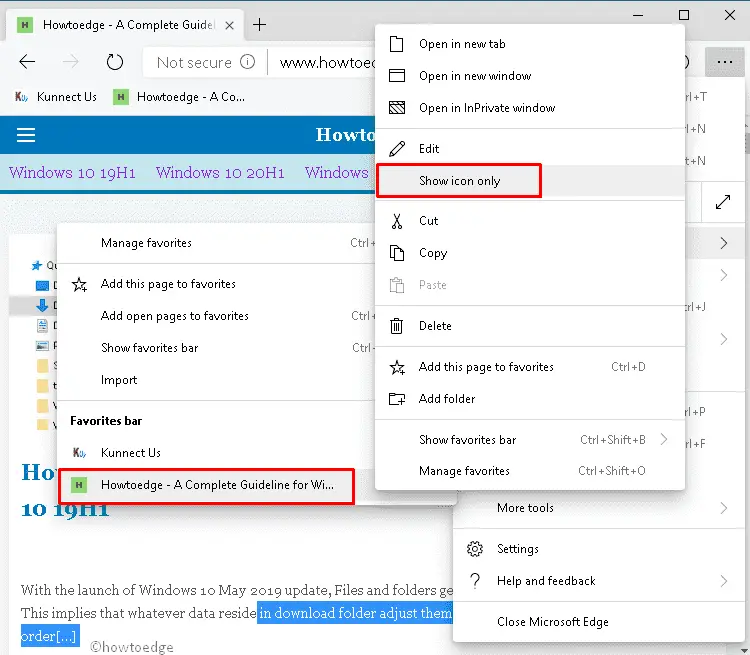This screenshot has width=750, height=655.
Task: Choose Edit from context menu
Action: click(x=529, y=149)
